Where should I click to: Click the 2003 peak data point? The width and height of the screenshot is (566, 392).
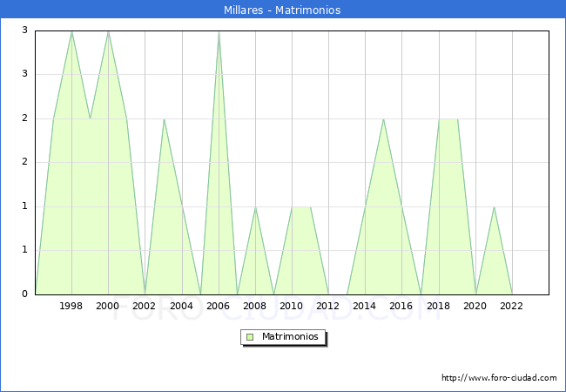164,119
